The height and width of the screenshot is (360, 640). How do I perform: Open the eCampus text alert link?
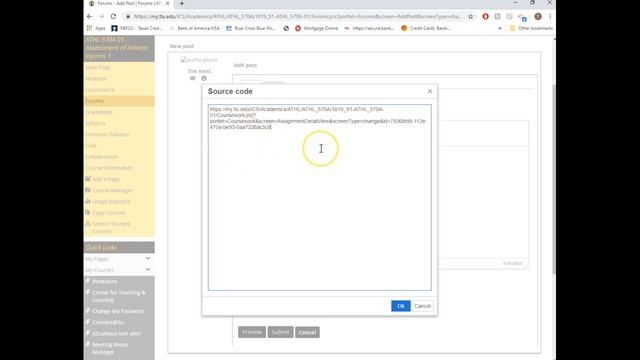pos(116,333)
